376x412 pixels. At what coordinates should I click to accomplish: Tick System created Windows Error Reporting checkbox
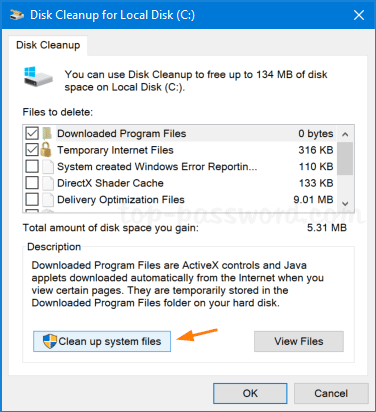click(32, 166)
